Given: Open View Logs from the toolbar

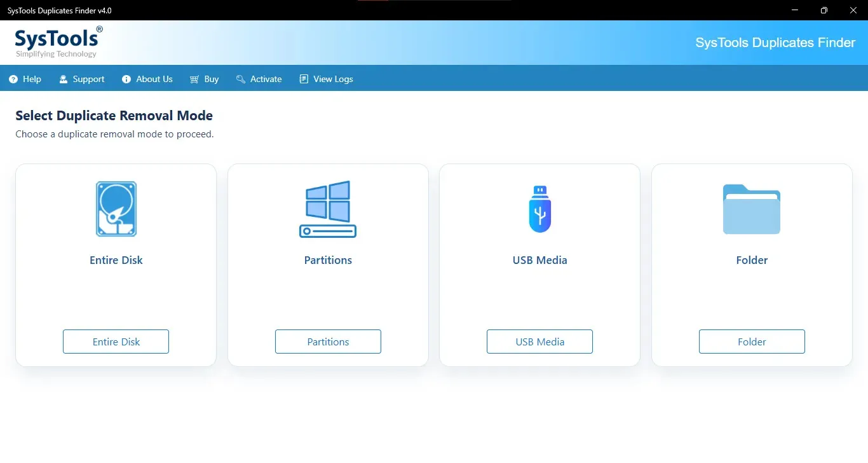Looking at the screenshot, I should [x=326, y=79].
